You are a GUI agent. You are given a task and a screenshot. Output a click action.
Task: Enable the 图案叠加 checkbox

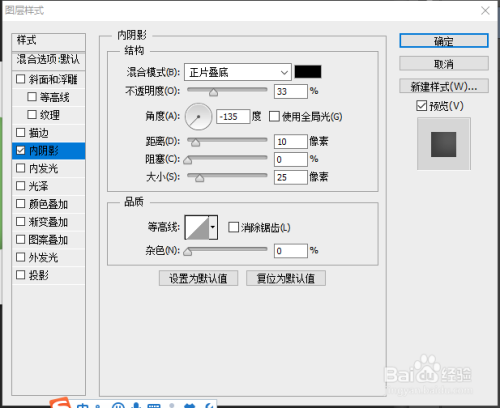coord(21,239)
